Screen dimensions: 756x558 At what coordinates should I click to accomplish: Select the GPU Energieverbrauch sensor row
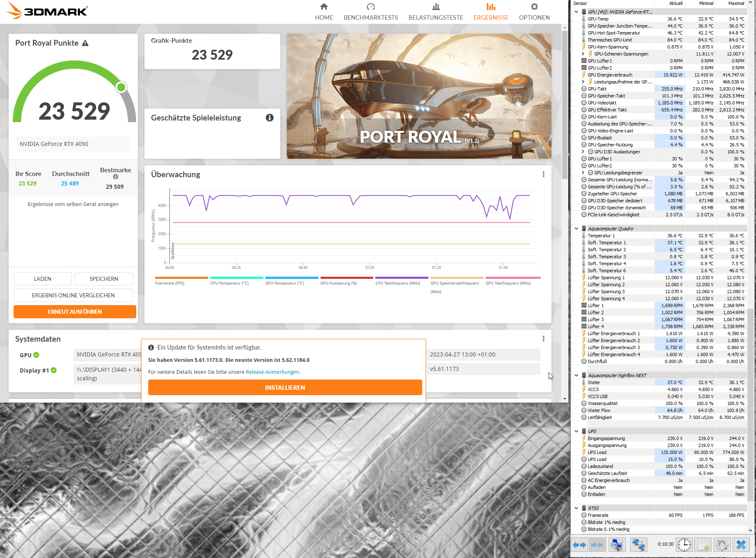tap(659, 75)
